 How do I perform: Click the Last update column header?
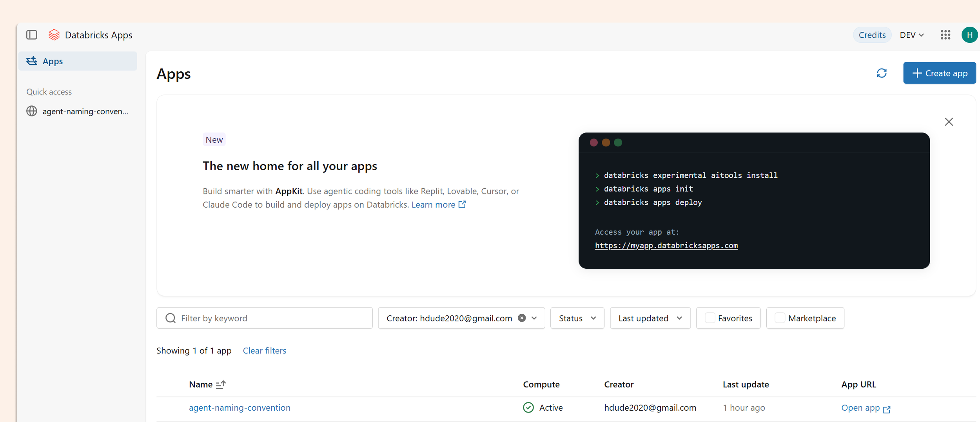pyautogui.click(x=746, y=384)
